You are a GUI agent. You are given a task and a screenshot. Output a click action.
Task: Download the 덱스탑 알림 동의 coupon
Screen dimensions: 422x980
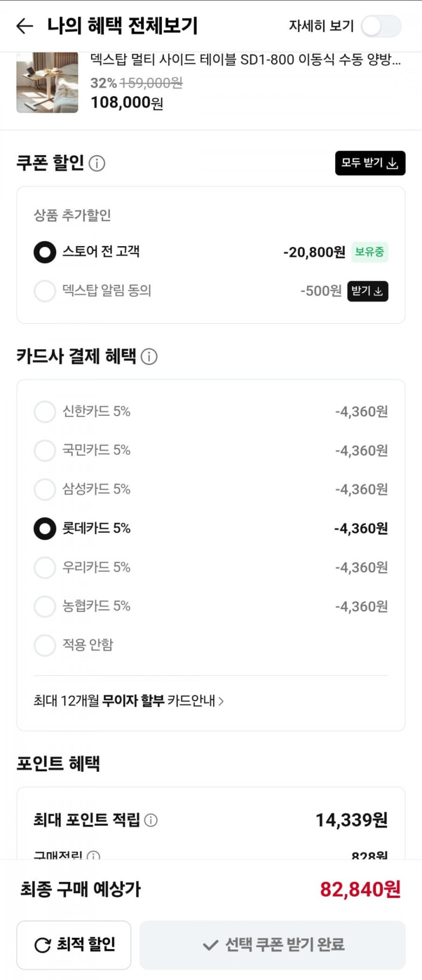(367, 291)
